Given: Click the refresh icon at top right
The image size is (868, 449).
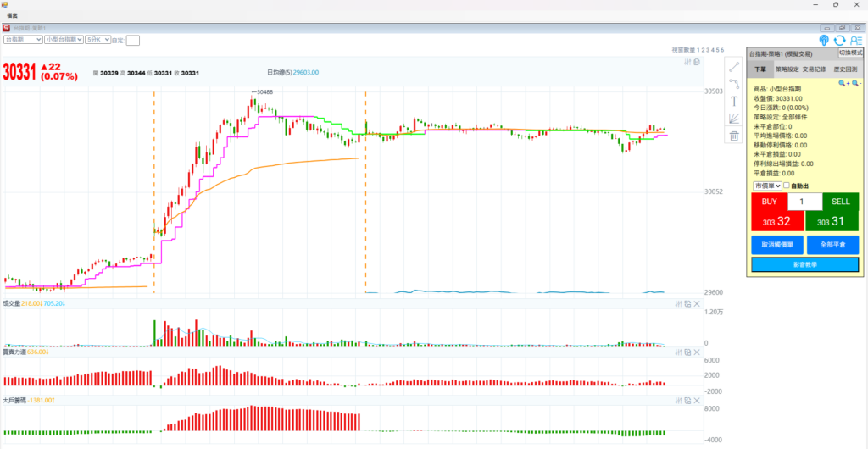Looking at the screenshot, I should 839,40.
